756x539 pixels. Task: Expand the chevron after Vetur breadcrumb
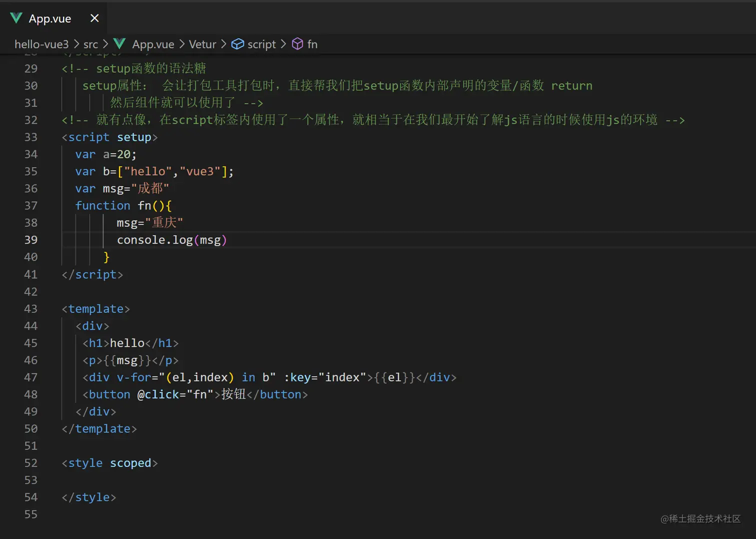click(223, 44)
